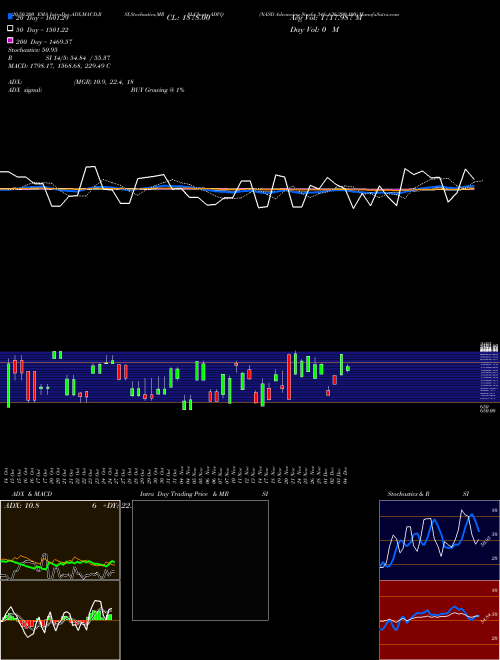Viewport: 500px width, 660px height.
Task: Select the '50 Day - 1501.22' legend text
Action: [42, 30]
